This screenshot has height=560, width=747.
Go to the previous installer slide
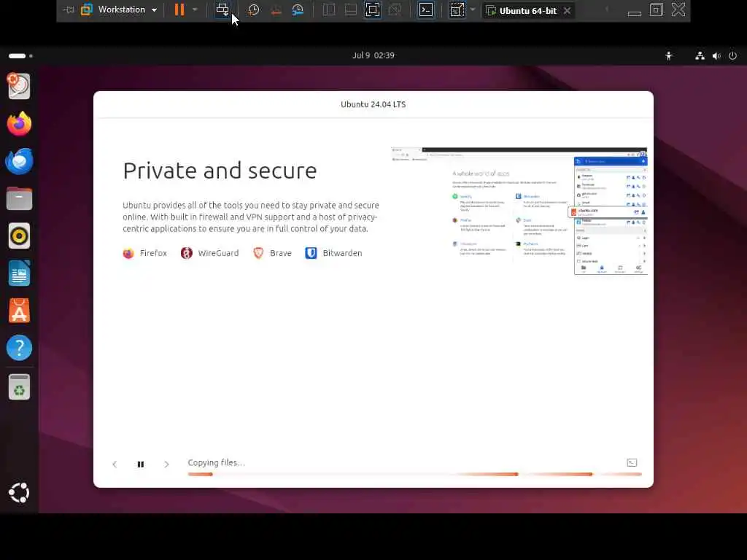coord(115,464)
